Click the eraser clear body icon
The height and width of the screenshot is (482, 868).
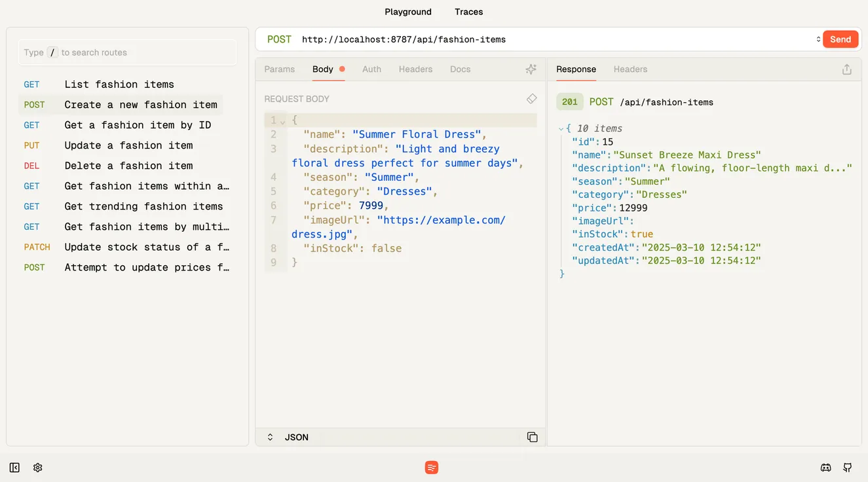(x=531, y=99)
